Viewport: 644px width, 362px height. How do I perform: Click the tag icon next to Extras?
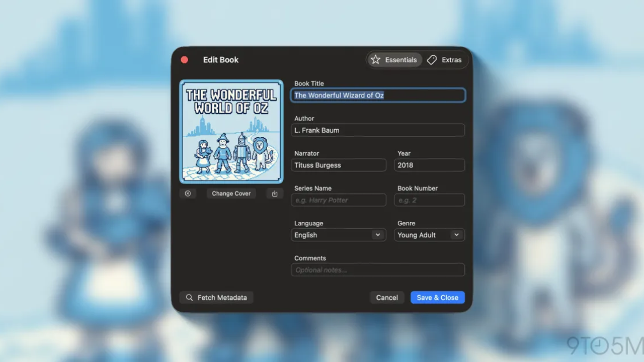point(432,59)
